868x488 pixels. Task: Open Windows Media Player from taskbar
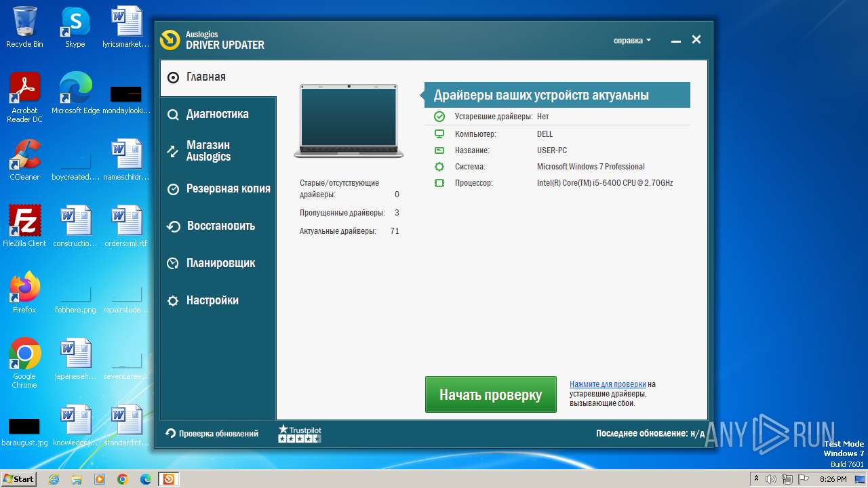[100, 479]
